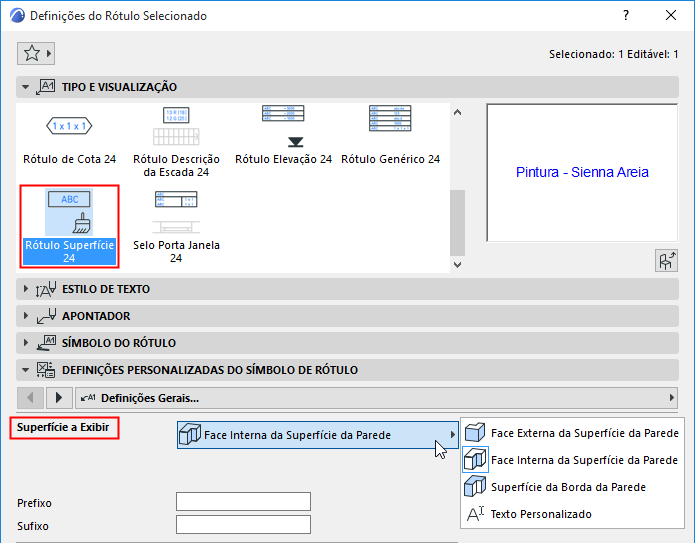The width and height of the screenshot is (695, 543).
Task: Click the Sufixo input field
Action: pyautogui.click(x=243, y=524)
